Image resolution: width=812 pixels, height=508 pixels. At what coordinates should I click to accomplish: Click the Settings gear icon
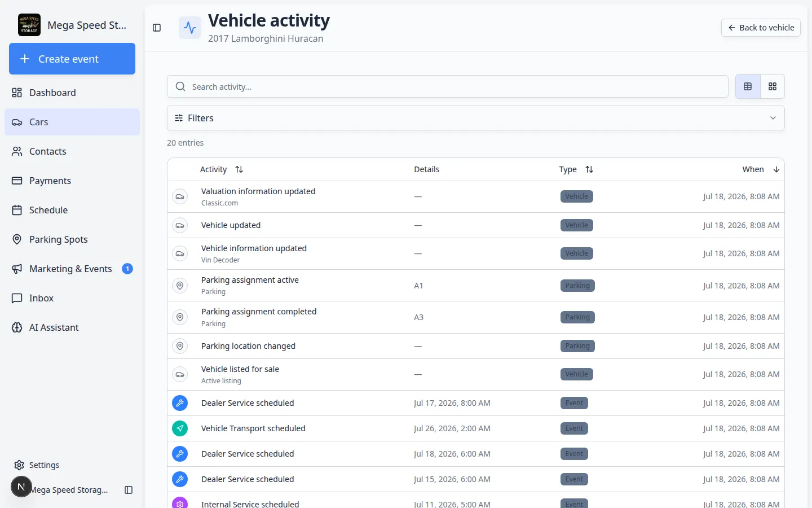[19, 465]
